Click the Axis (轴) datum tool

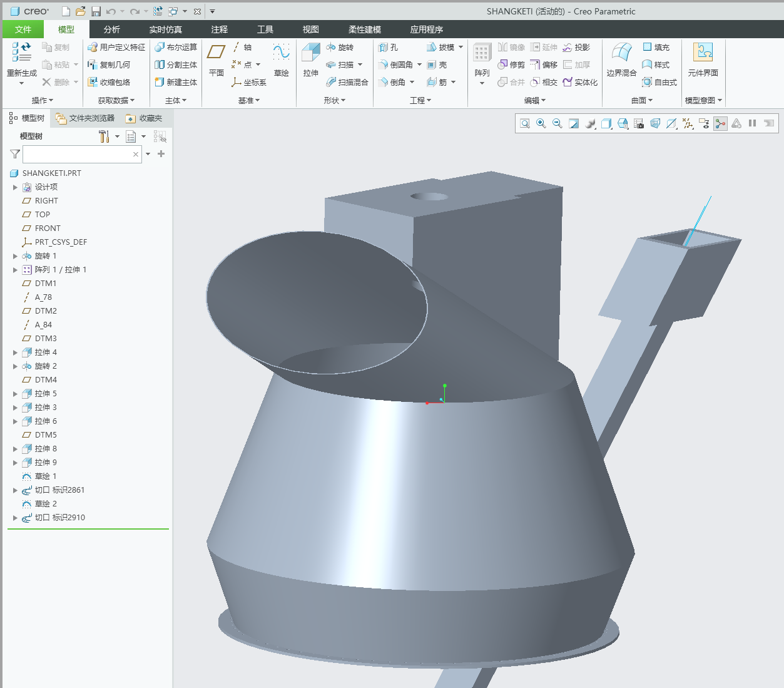[x=242, y=48]
